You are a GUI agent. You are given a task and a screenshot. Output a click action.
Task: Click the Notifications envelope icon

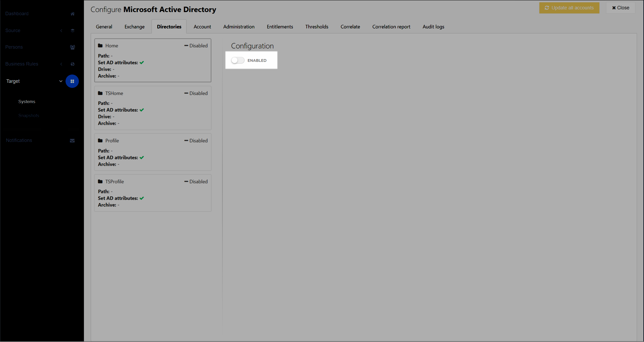tap(72, 141)
